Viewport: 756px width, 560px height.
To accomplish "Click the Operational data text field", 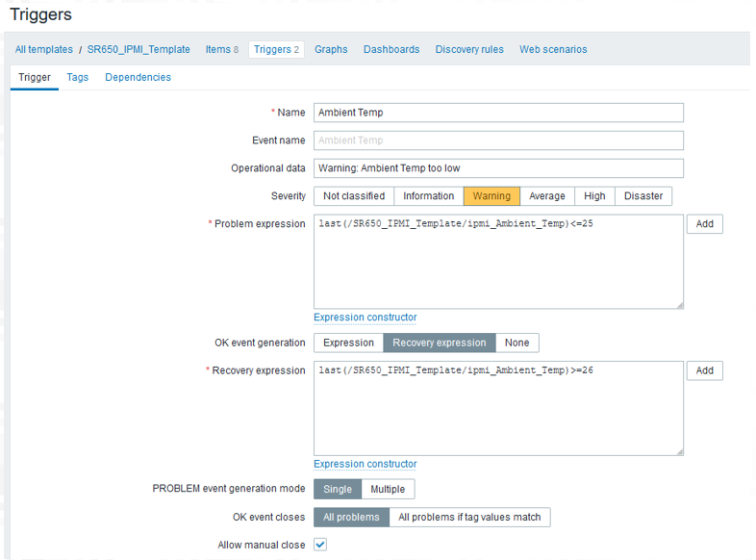I will 498,168.
